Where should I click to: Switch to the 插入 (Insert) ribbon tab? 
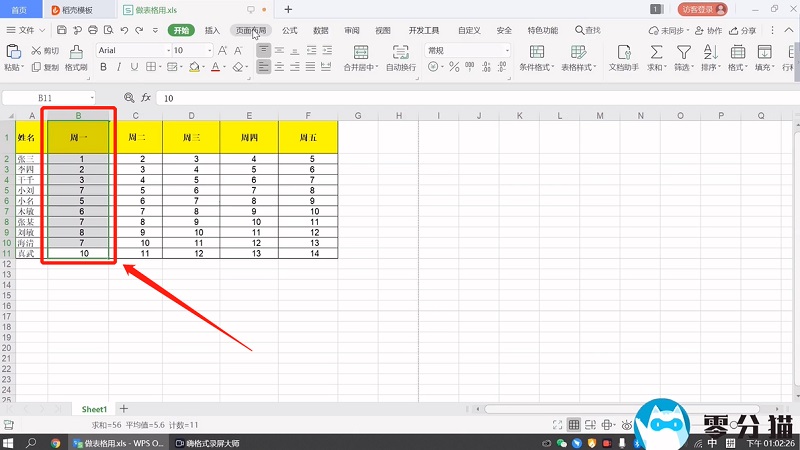pyautogui.click(x=212, y=31)
